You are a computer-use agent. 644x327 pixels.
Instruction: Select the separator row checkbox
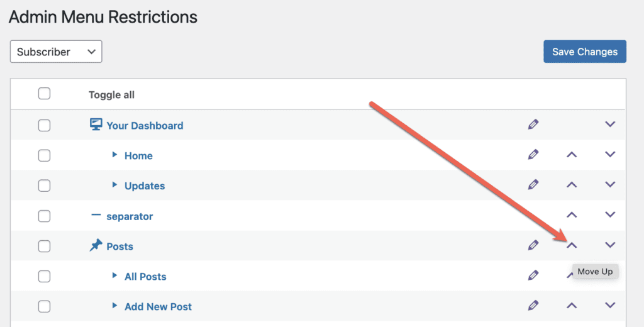pyautogui.click(x=44, y=216)
